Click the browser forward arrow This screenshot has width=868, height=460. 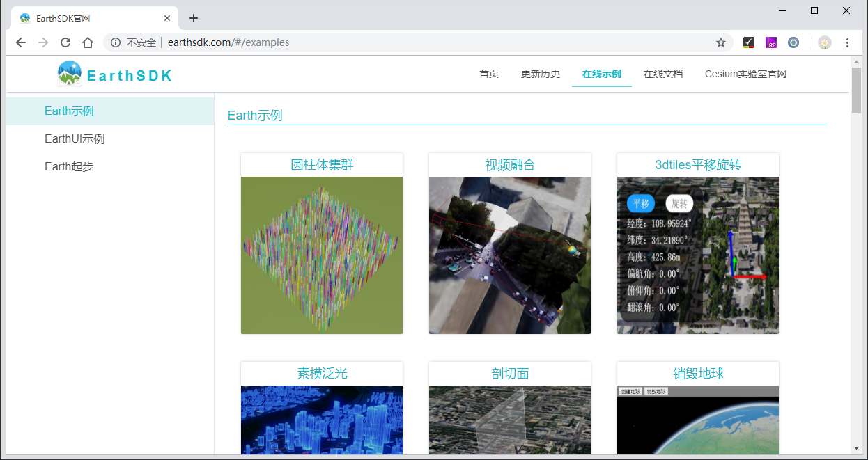click(43, 42)
